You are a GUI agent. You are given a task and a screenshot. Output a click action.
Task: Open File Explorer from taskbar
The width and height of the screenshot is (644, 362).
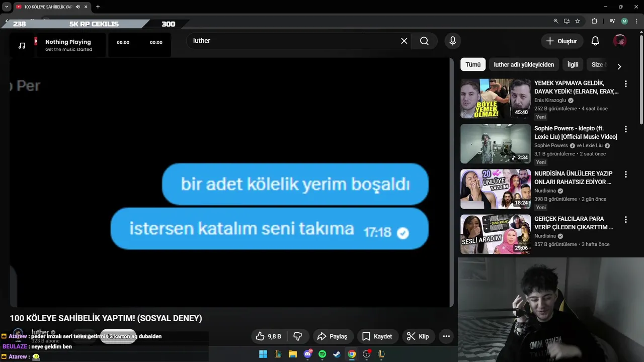pyautogui.click(x=292, y=354)
